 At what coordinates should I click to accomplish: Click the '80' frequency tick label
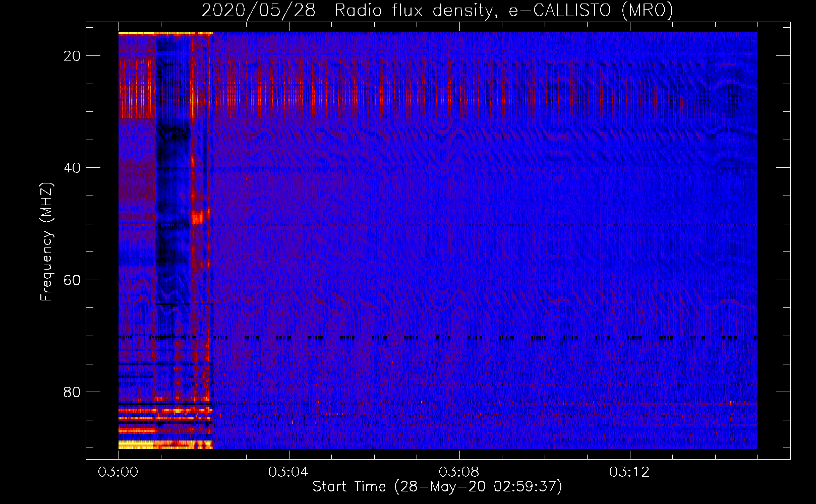72,392
